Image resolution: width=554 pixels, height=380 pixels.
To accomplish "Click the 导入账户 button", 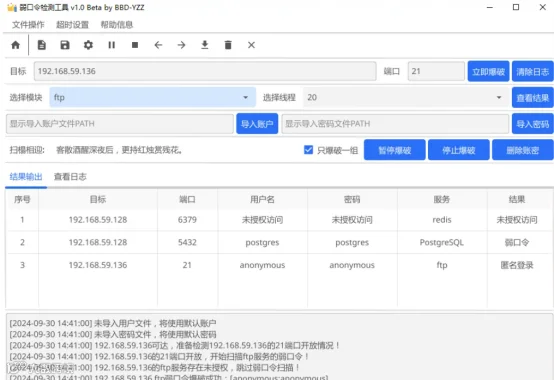I will coord(257,124).
